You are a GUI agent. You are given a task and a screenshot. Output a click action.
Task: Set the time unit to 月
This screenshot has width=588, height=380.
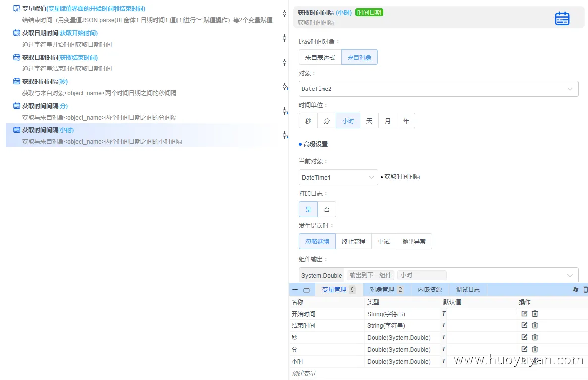point(388,121)
